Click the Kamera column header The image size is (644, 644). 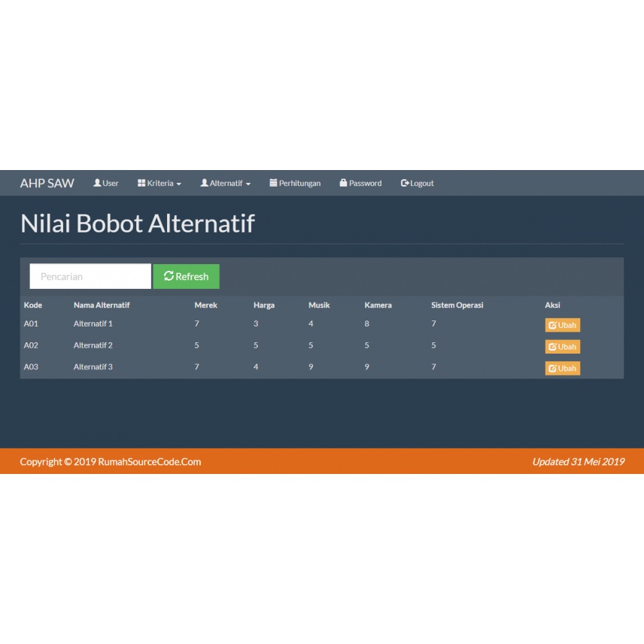point(378,305)
